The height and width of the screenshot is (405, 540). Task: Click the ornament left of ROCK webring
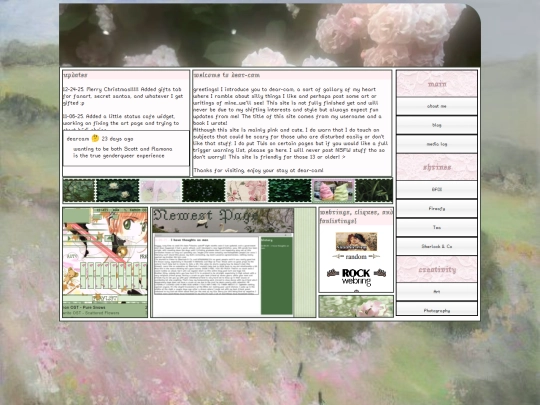click(333, 273)
